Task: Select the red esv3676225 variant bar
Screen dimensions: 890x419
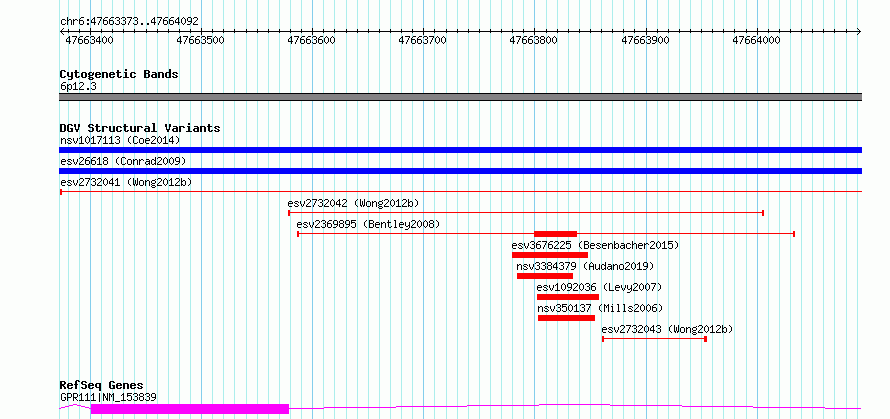Action: pyautogui.click(x=550, y=255)
